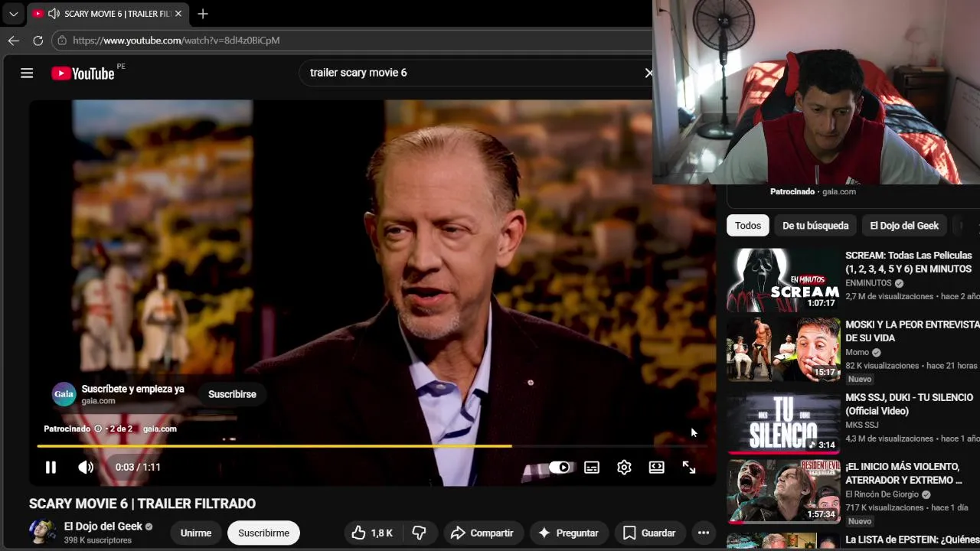This screenshot has width=980, height=551.
Task: Toggle subtitles/closed captions button
Action: [592, 467]
